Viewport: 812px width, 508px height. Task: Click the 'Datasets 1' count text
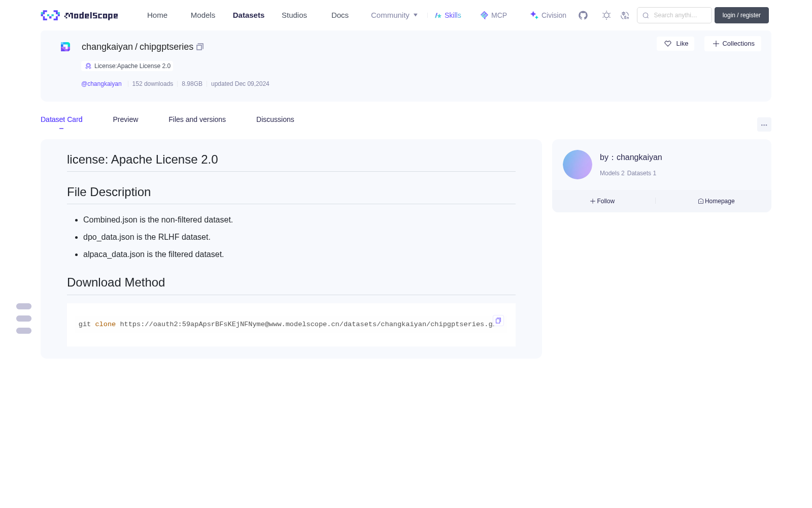[x=641, y=173]
